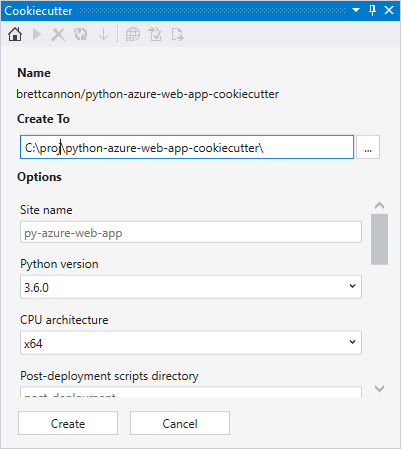Open the CPU architecture dropdown showing x64
The height and width of the screenshot is (449, 401).
pyautogui.click(x=191, y=343)
